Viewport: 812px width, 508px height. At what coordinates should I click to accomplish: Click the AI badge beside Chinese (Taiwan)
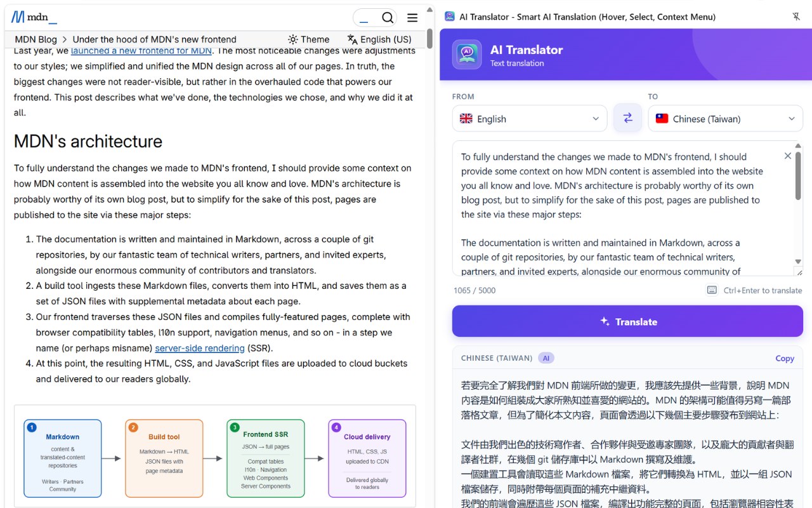[x=546, y=358]
